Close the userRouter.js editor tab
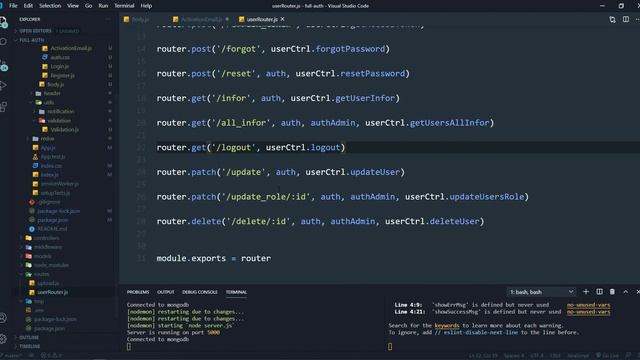The height and width of the screenshot is (360, 640). tap(282, 19)
